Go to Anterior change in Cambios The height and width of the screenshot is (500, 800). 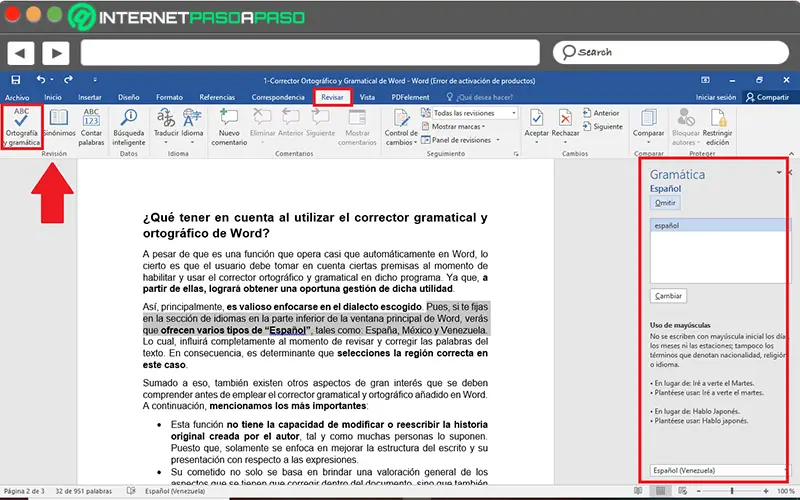click(x=601, y=113)
